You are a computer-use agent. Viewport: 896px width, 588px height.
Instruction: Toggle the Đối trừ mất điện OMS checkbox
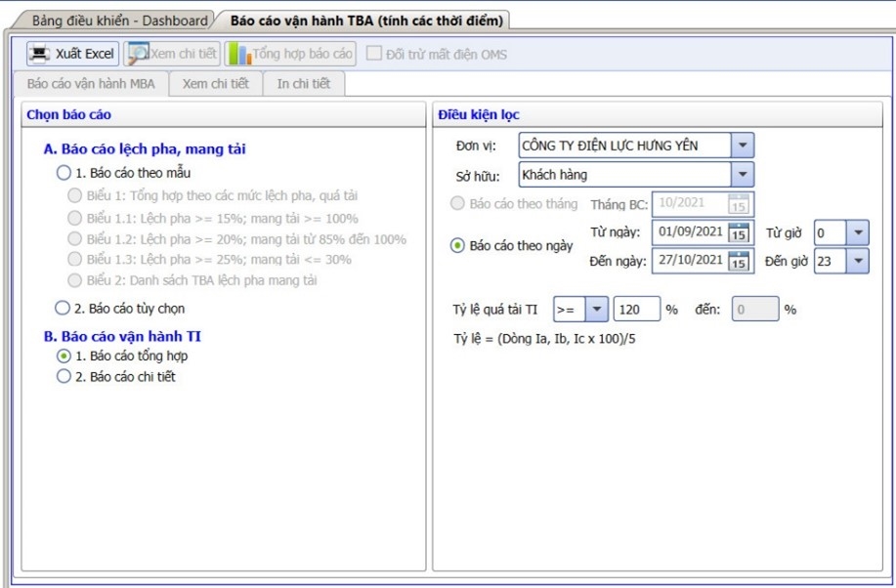pyautogui.click(x=374, y=54)
